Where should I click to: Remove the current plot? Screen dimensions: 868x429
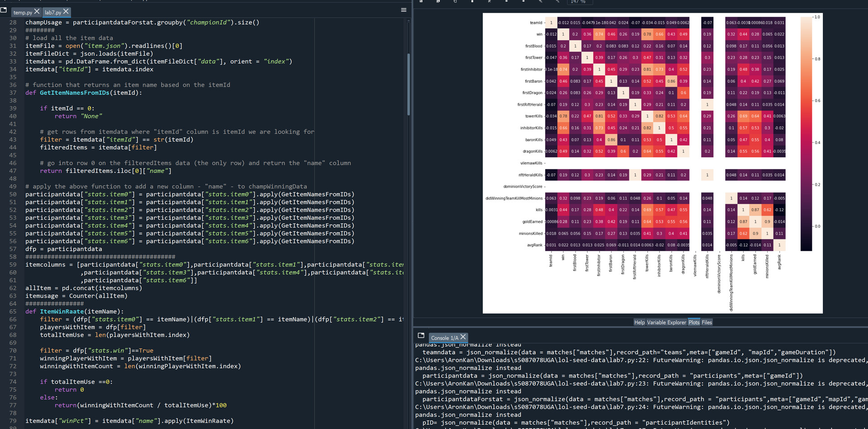pos(472,2)
